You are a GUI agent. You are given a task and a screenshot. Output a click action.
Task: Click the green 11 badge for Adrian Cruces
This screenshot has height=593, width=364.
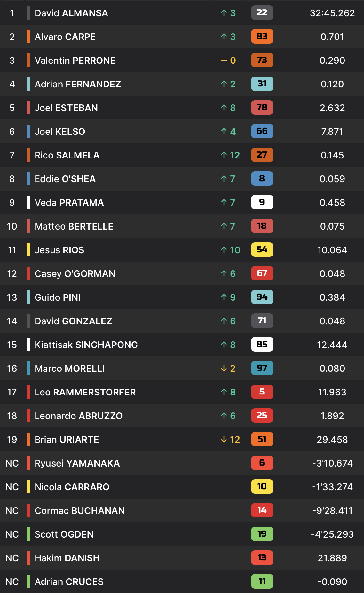pos(262,581)
